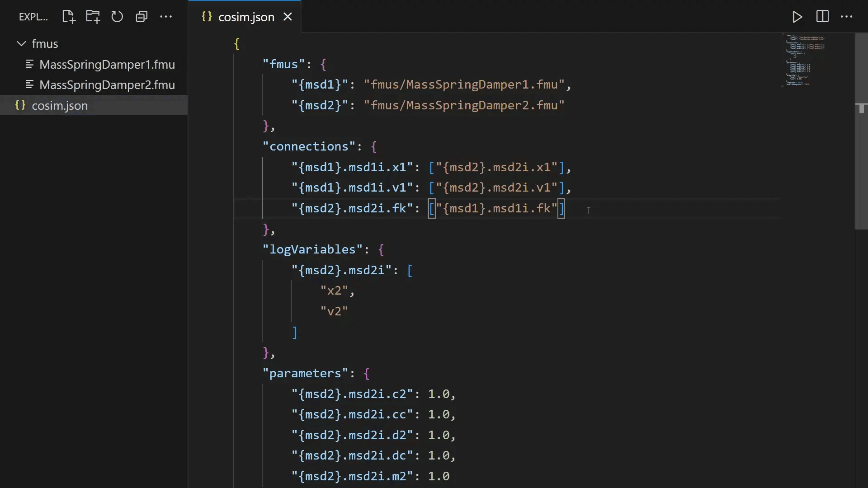This screenshot has width=868, height=488.
Task: Place cursor on the "connections" key
Action: (x=309, y=147)
